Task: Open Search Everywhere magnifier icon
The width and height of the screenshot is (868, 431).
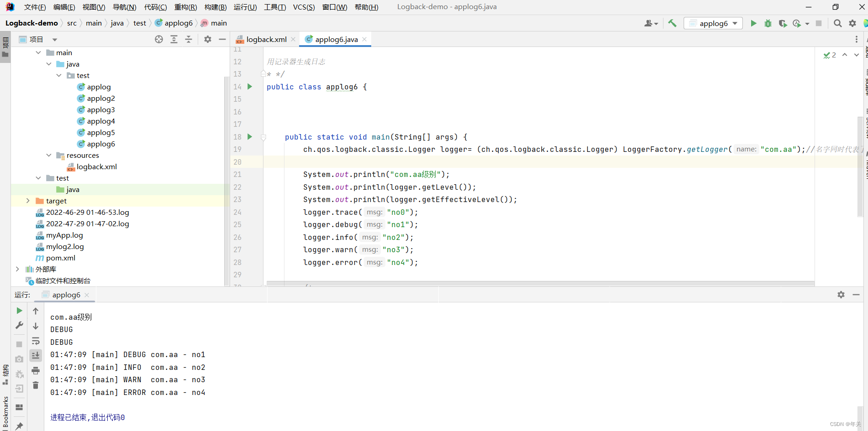Action: pos(837,23)
